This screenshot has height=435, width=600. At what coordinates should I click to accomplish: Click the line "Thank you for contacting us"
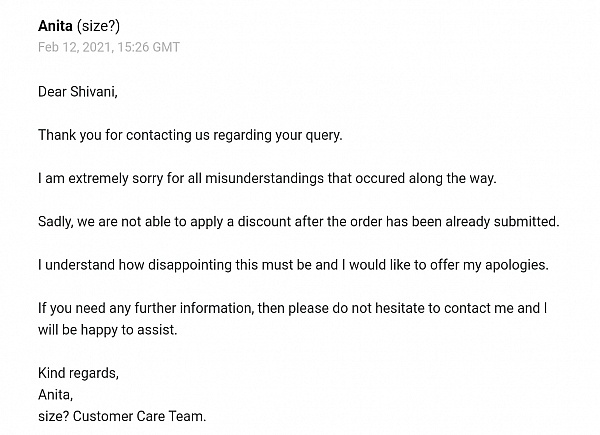[x=190, y=135]
